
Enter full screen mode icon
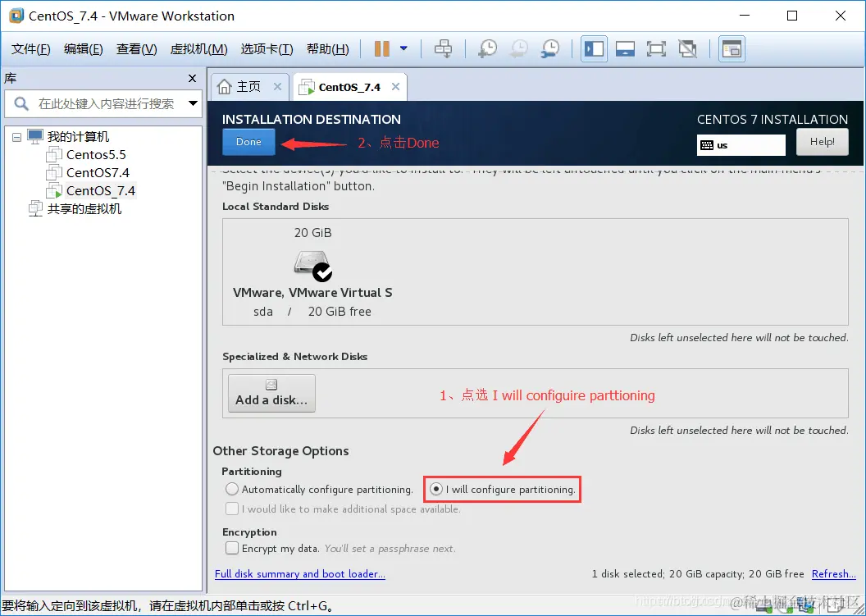point(656,48)
